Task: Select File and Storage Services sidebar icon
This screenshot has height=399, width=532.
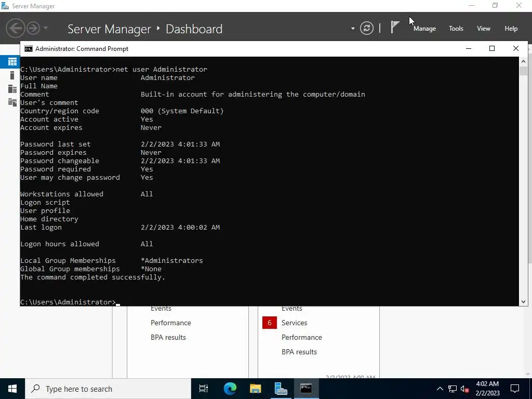Action: point(12,102)
